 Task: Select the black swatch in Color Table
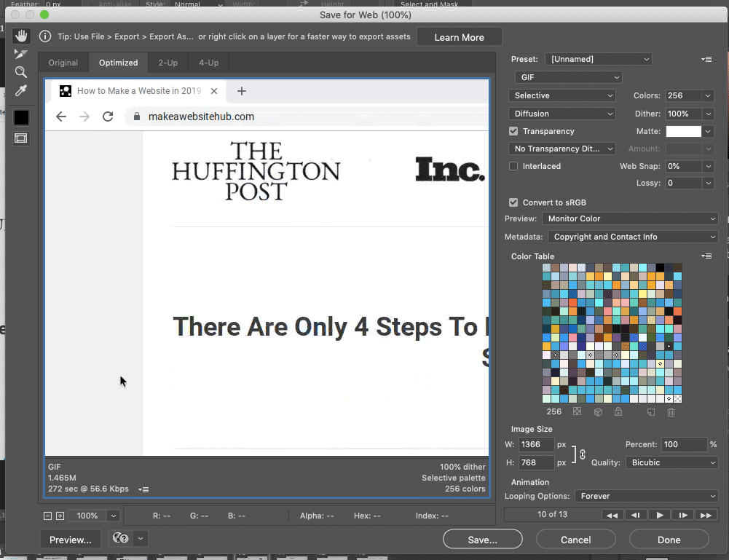[660, 268]
